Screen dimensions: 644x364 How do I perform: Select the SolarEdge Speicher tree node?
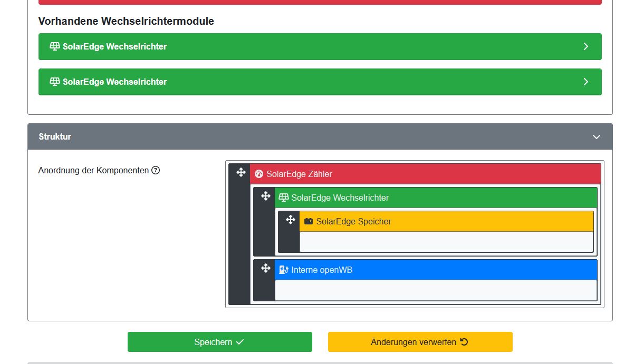[x=446, y=221]
